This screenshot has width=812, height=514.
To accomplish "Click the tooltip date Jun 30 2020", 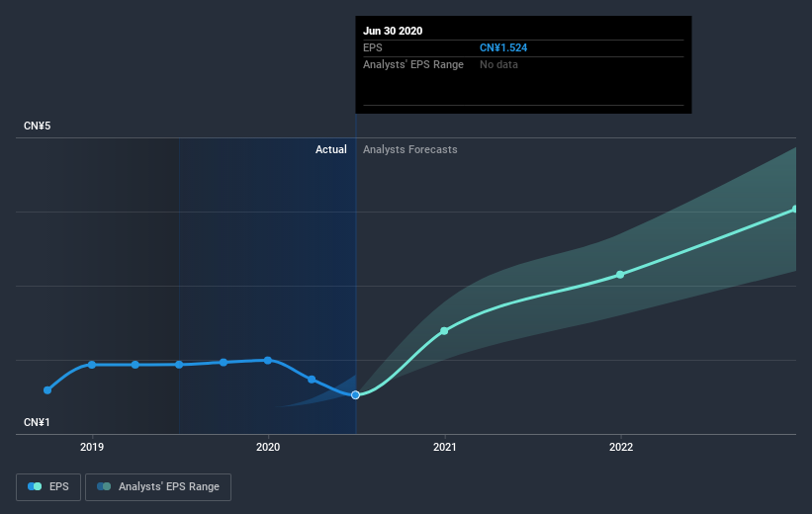I will (x=393, y=31).
